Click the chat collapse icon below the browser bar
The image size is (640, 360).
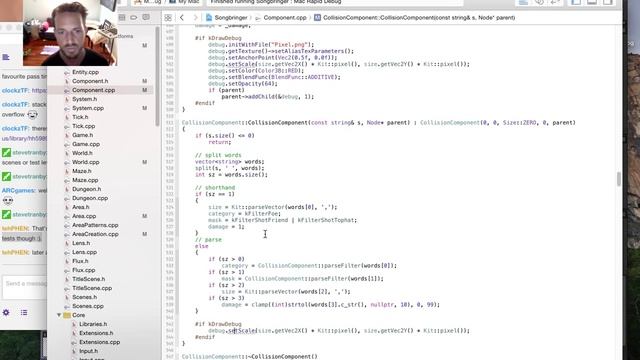tap(6, 57)
